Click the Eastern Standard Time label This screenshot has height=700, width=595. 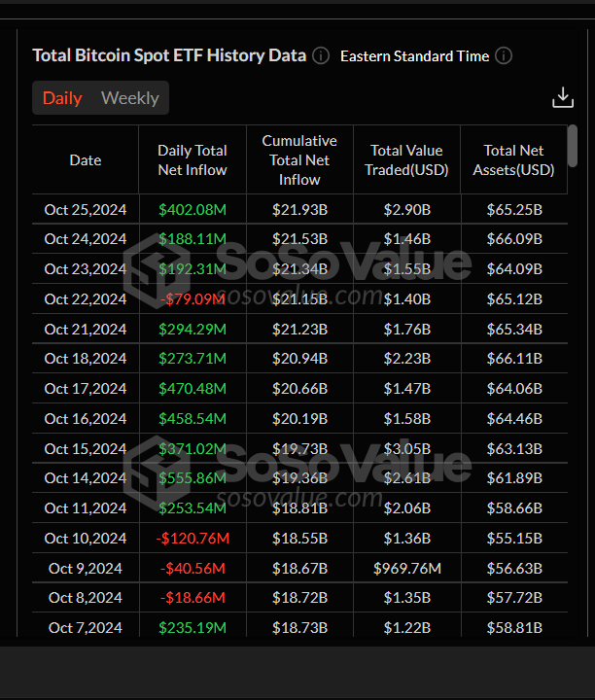(x=414, y=56)
